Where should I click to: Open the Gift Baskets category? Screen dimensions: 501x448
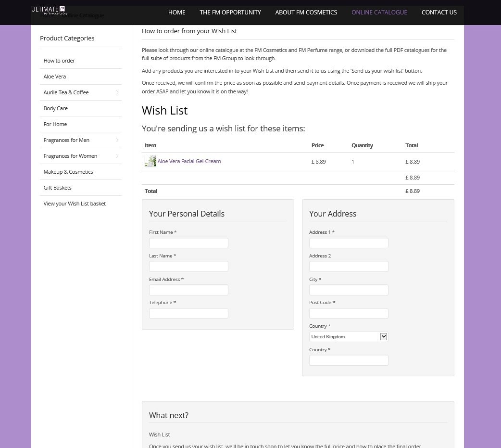pos(58,188)
